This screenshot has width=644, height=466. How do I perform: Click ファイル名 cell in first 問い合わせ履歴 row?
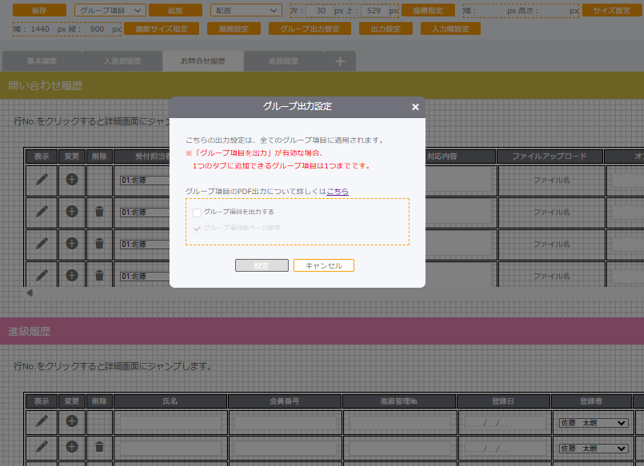point(552,180)
